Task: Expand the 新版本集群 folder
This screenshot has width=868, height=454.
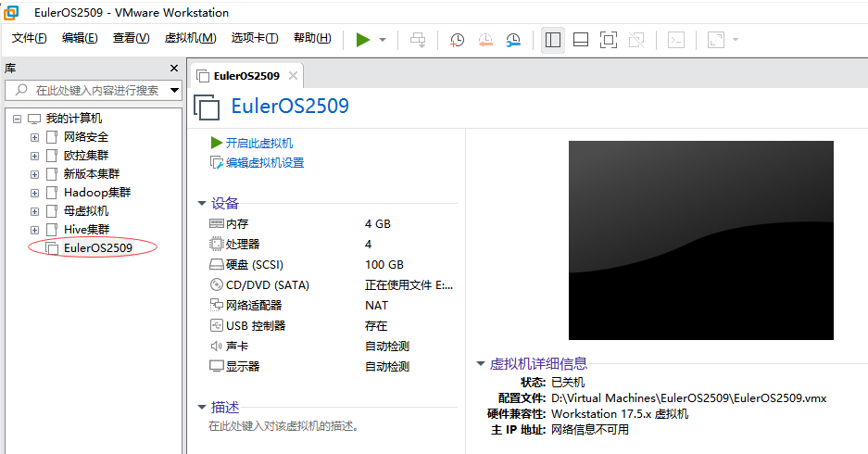Action: (34, 174)
